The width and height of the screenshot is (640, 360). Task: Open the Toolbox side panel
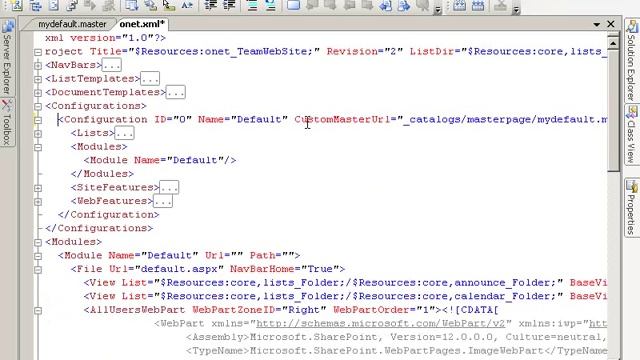click(7, 122)
